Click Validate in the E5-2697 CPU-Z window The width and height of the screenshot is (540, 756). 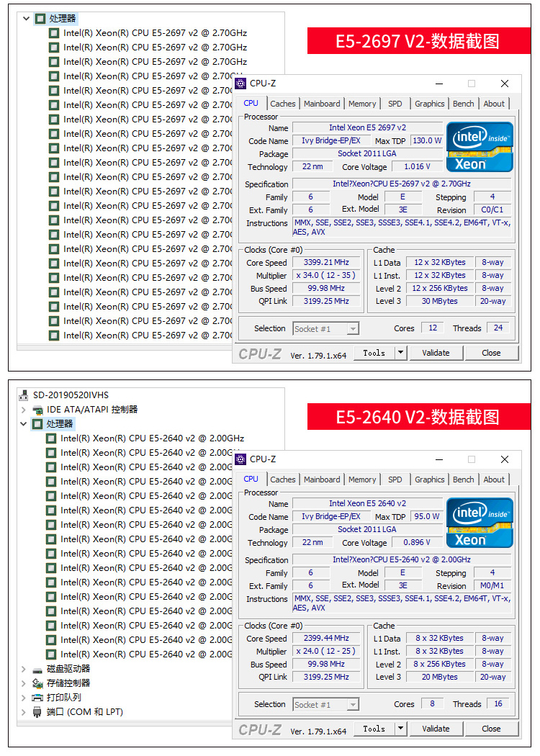coord(436,353)
